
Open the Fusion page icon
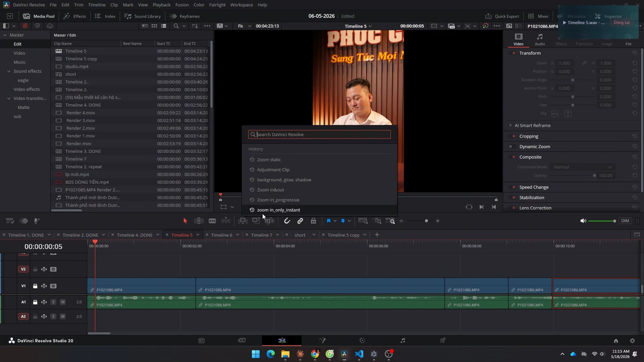pyautogui.click(x=323, y=341)
